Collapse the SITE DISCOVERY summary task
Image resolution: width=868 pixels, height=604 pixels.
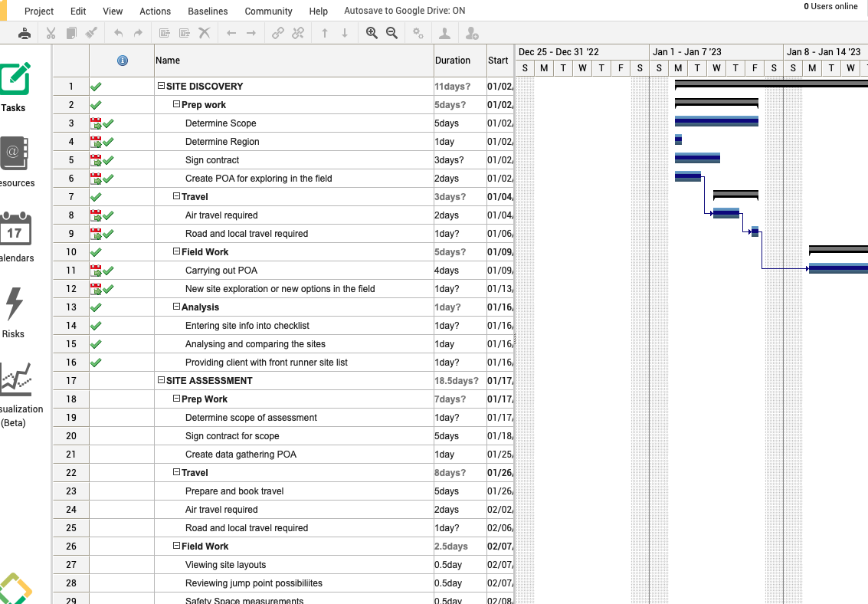click(161, 86)
